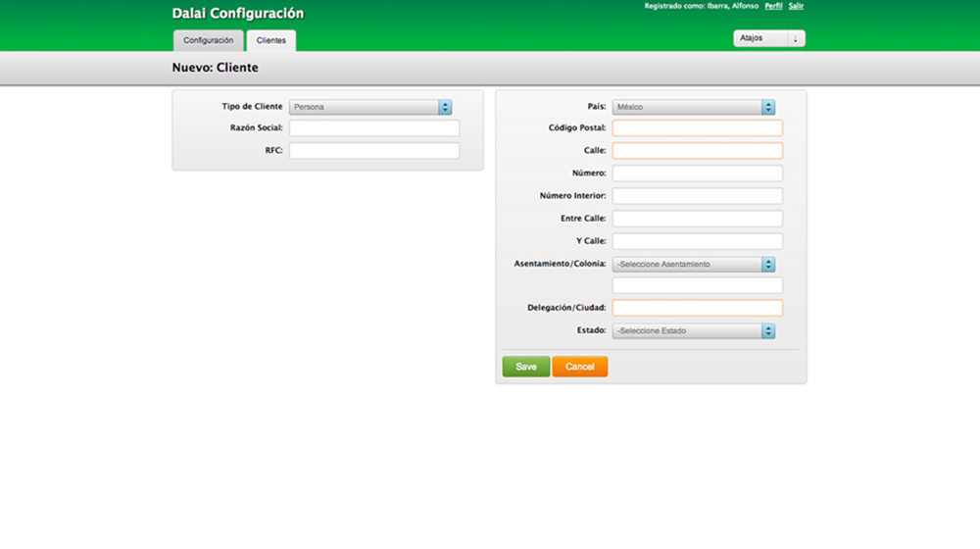Click the green Save button
The image size is (980, 549).
526,367
